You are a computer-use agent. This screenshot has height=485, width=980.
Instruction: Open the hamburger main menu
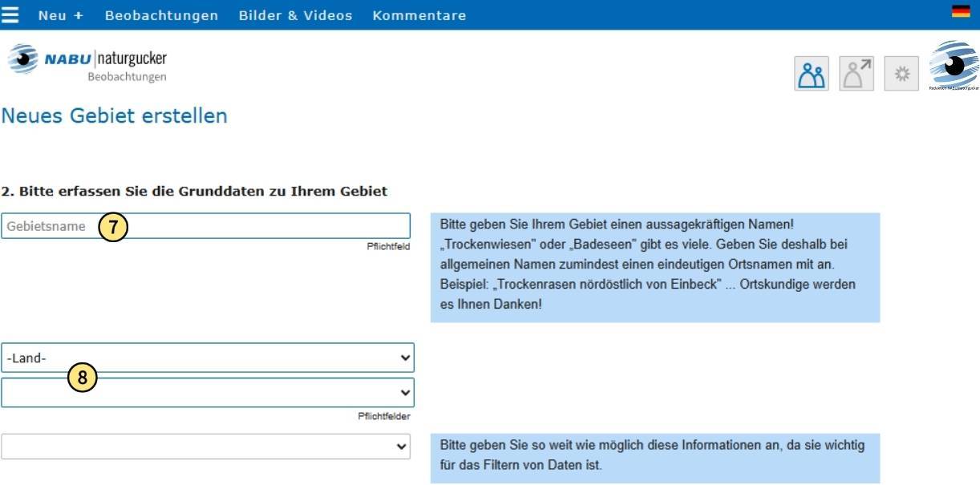click(10, 15)
